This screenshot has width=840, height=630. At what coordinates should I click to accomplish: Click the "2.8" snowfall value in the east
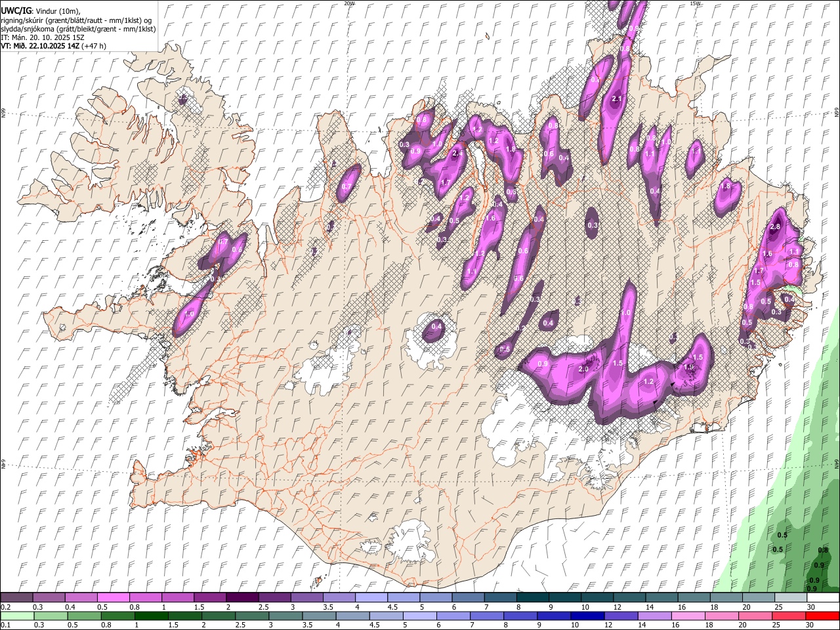775,226
